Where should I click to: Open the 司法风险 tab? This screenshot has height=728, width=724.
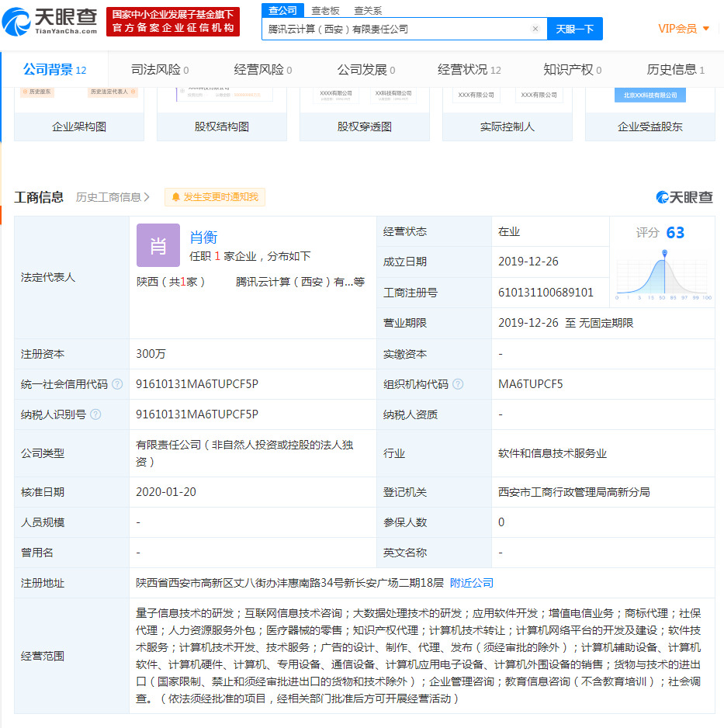(x=160, y=70)
